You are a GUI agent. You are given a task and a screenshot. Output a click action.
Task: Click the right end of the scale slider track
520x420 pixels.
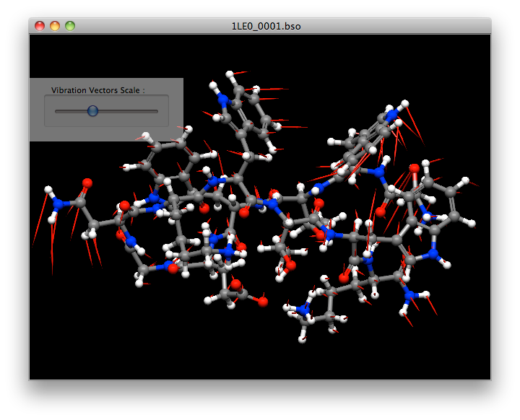[x=156, y=111]
